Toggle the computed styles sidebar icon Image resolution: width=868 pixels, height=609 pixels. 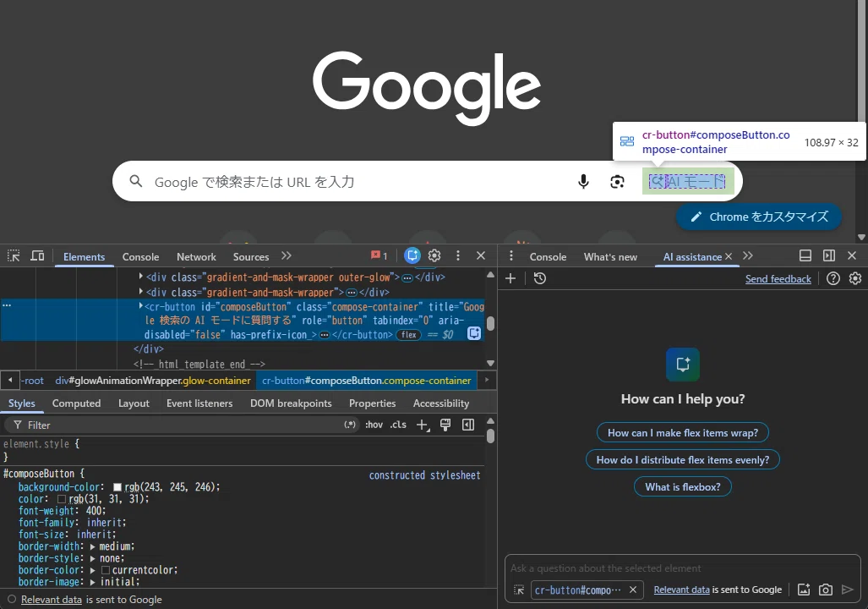(x=468, y=425)
